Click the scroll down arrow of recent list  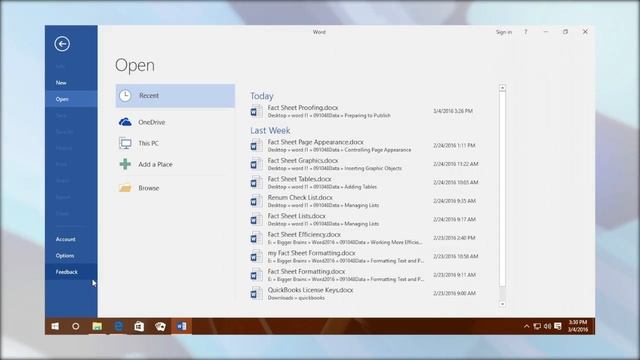(502, 304)
